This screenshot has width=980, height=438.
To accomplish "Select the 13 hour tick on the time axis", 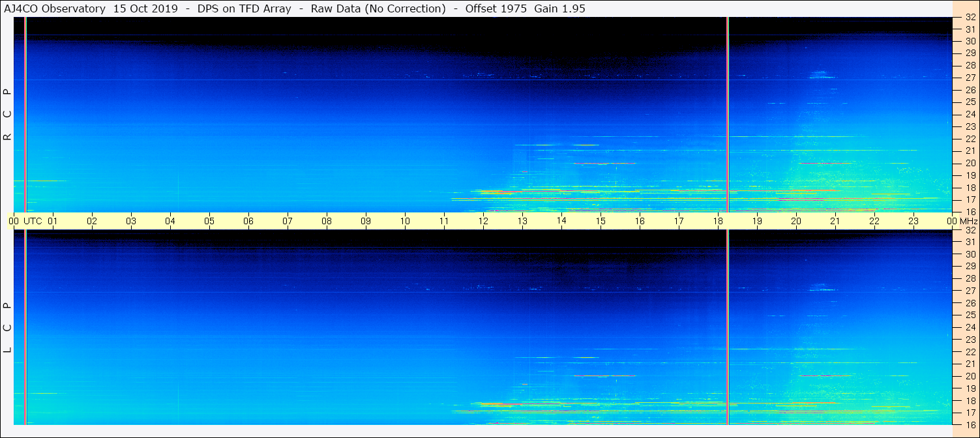I will click(x=522, y=221).
